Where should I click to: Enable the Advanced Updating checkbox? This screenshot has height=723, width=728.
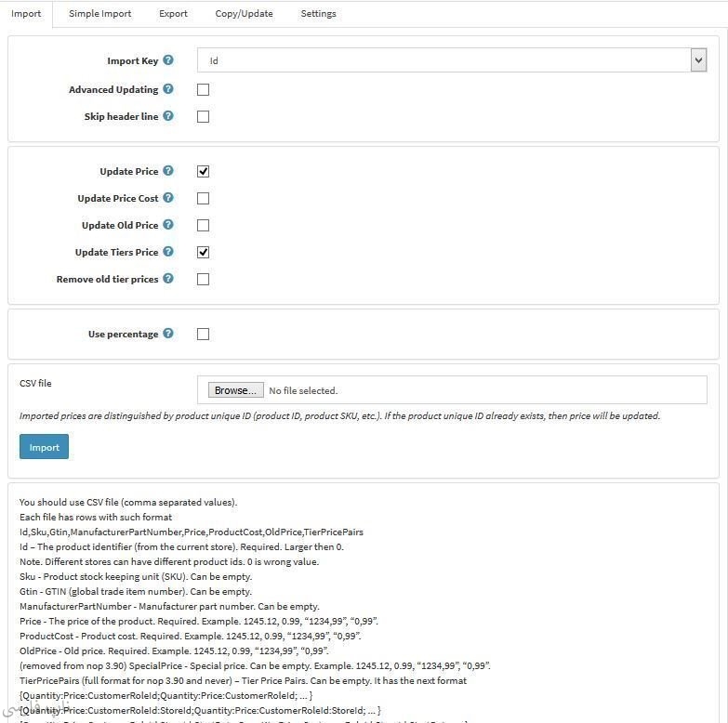[x=204, y=90]
